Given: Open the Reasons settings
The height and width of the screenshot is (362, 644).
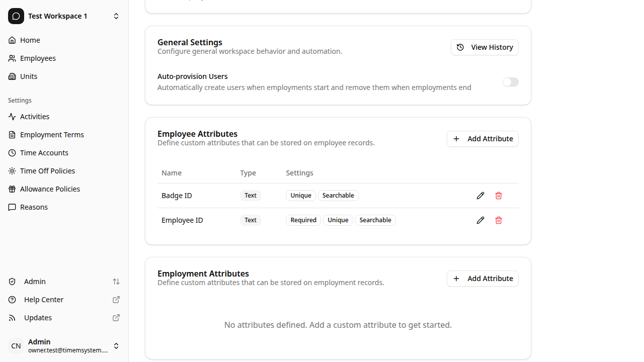Looking at the screenshot, I should click(x=34, y=207).
